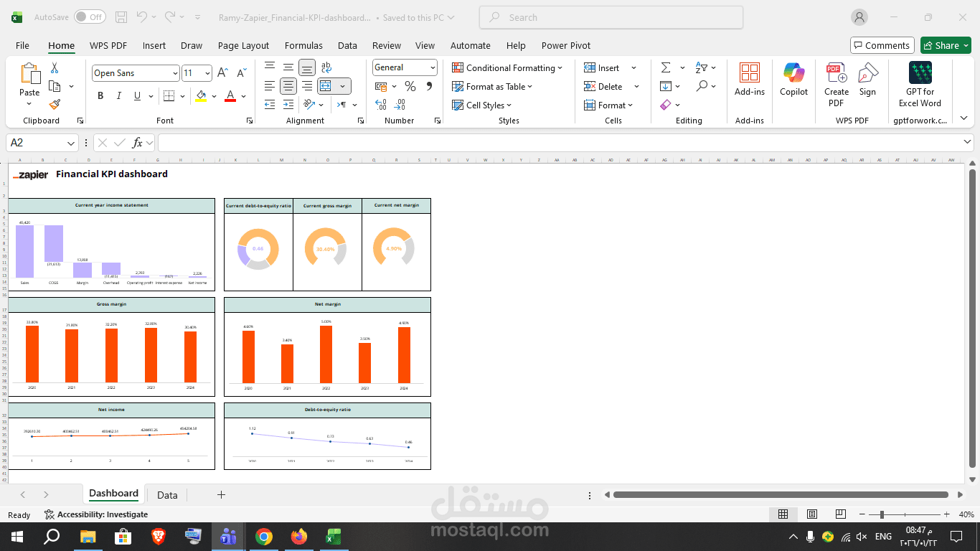Click the Orientation text angle icon
Screen dimensions: 980x551
pyautogui.click(x=308, y=104)
